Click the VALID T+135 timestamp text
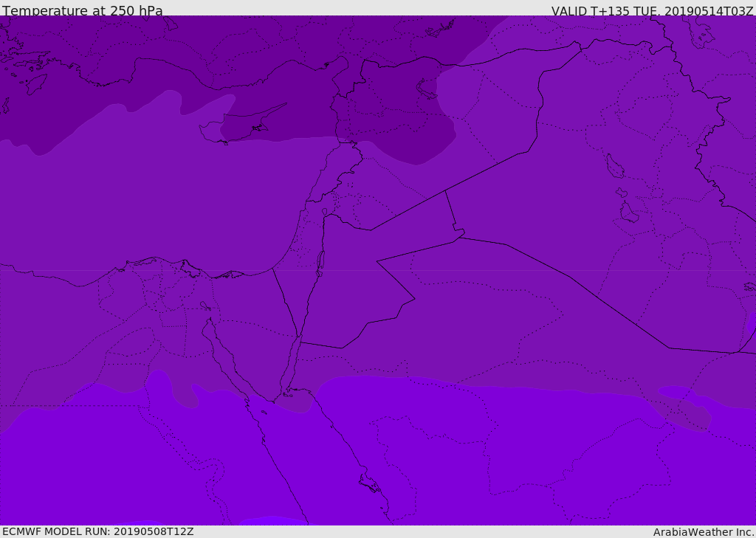Screen dimensions: 756x538 pyautogui.click(x=652, y=11)
